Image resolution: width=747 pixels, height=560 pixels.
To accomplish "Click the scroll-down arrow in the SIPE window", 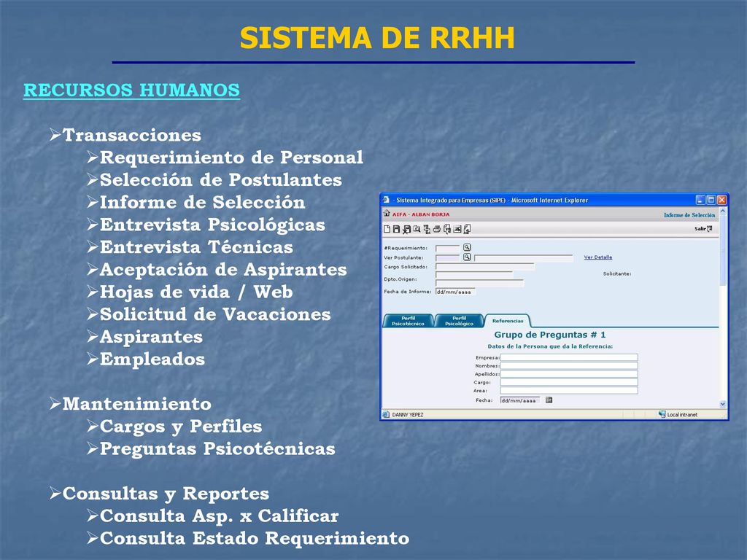I will (723, 404).
